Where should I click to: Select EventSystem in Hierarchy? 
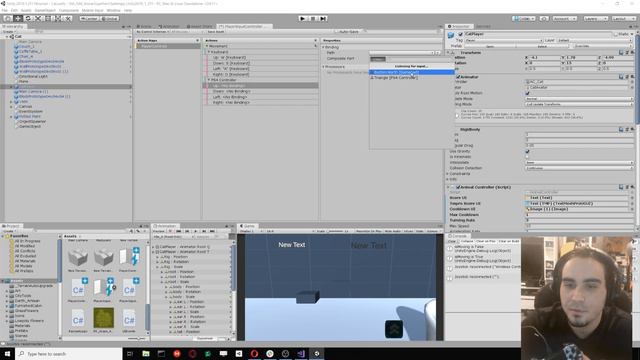[31, 111]
